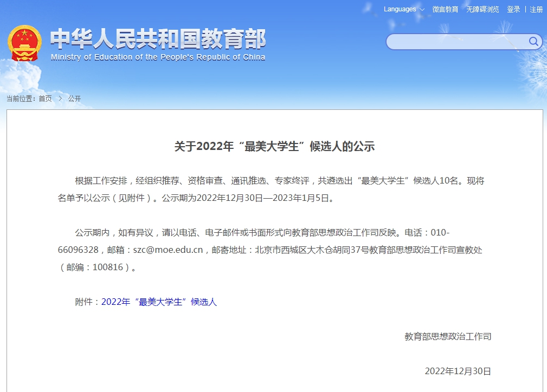Click the 注册 register link
Viewport: 547px width, 392px height.
(536, 9)
